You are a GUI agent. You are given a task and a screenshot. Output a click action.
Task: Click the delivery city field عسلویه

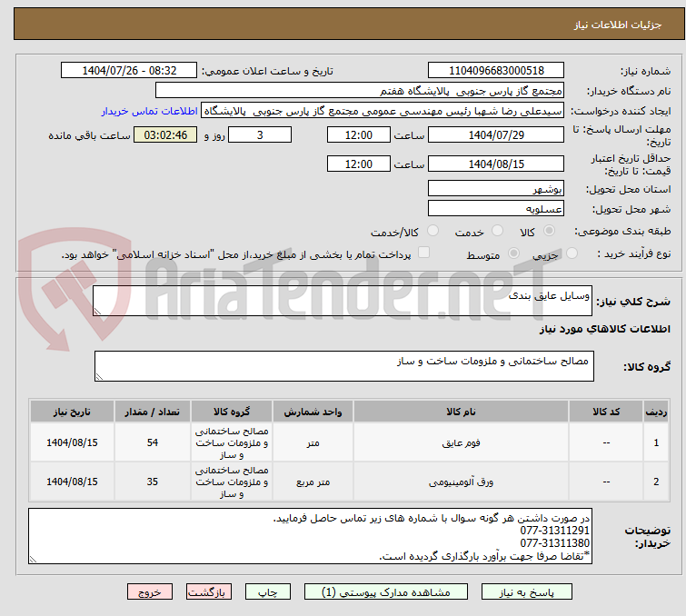click(496, 209)
